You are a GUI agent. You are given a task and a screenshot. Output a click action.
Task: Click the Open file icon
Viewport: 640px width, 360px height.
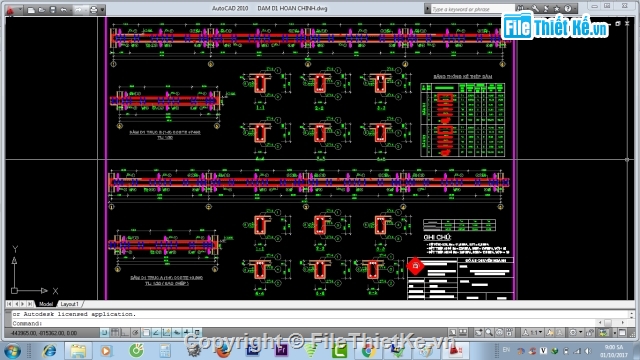point(42,10)
